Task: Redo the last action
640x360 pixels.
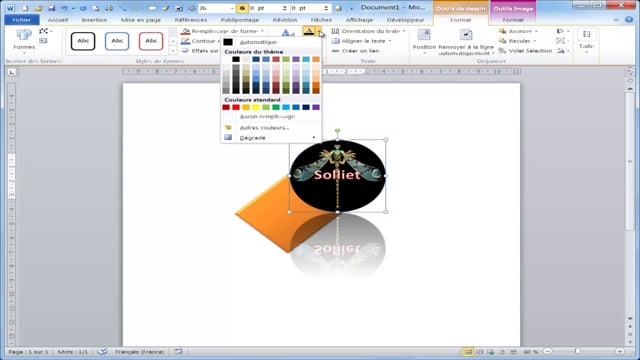Action: (x=83, y=8)
